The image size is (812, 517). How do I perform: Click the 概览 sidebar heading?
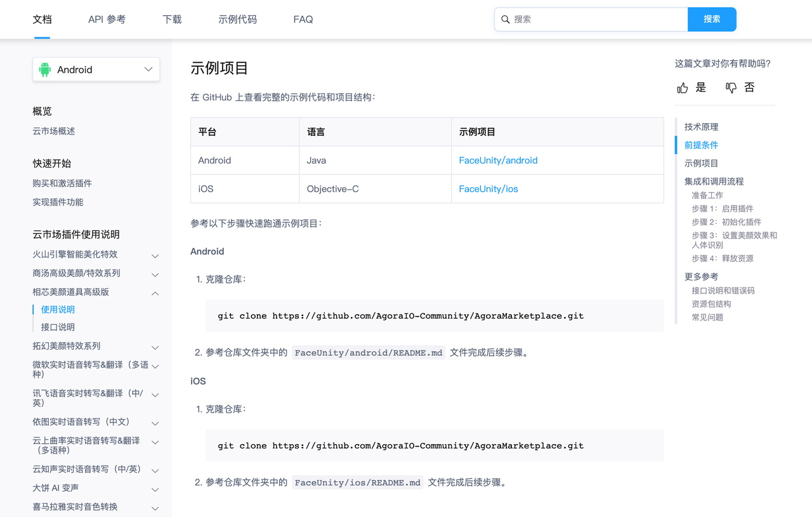point(42,112)
